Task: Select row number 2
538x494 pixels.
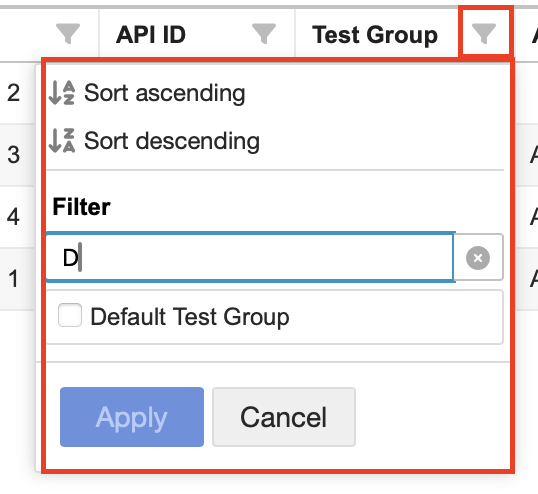Action: click(x=13, y=93)
